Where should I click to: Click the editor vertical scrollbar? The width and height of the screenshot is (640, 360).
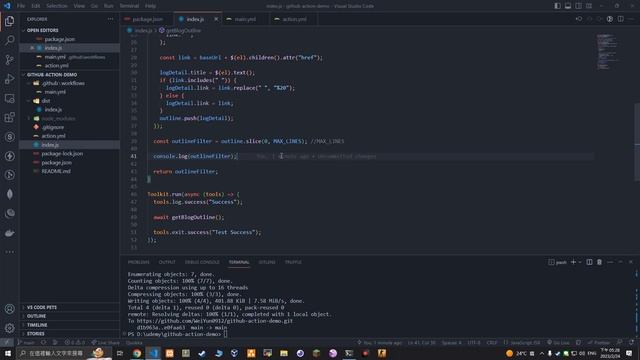click(637, 141)
